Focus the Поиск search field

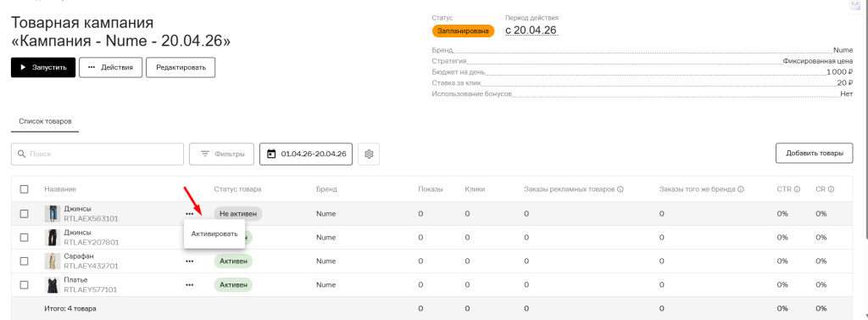coord(97,154)
